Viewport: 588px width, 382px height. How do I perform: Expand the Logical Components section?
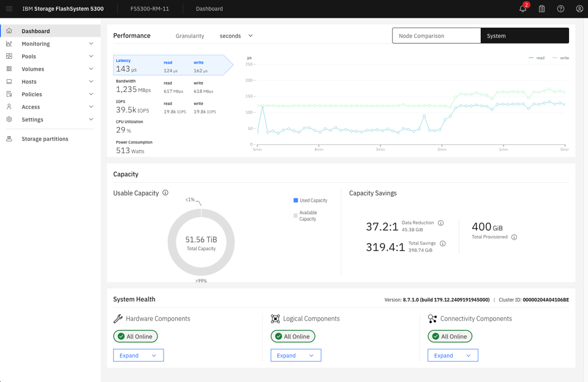[x=296, y=356]
